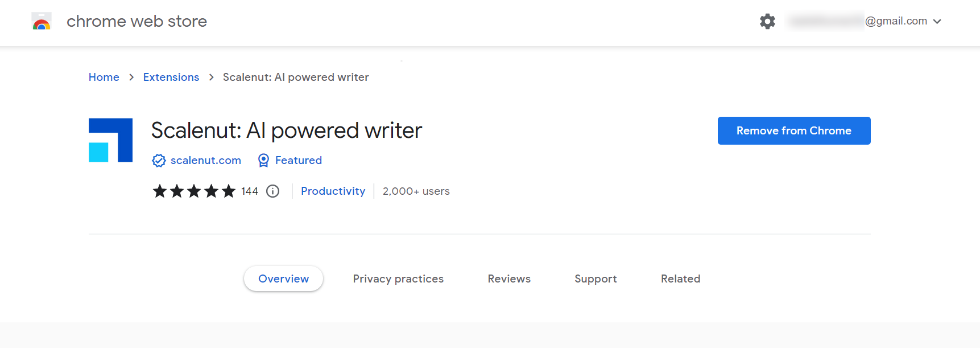This screenshot has width=980, height=348.
Task: Click the five-star rating display
Action: pos(193,191)
